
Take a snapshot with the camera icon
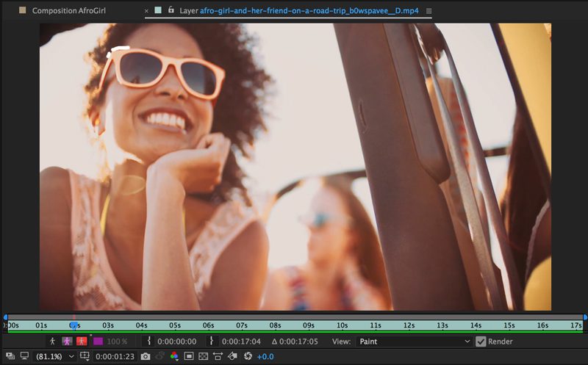146,356
